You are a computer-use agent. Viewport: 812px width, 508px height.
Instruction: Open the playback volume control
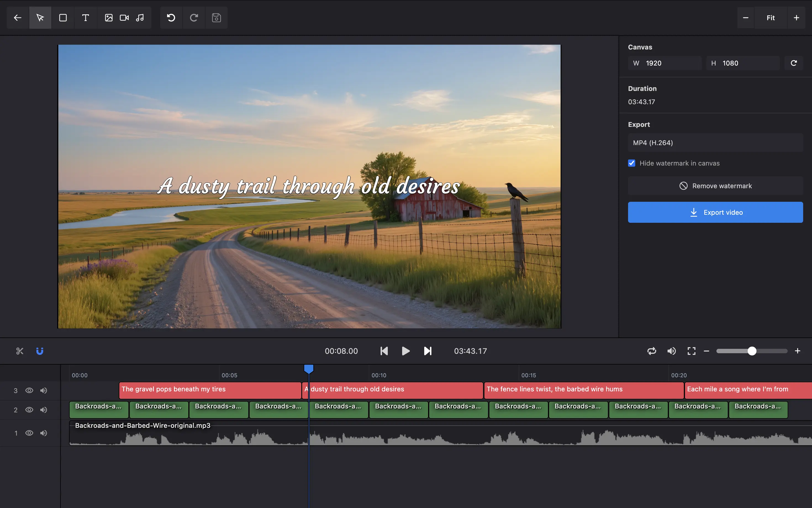pyautogui.click(x=671, y=351)
